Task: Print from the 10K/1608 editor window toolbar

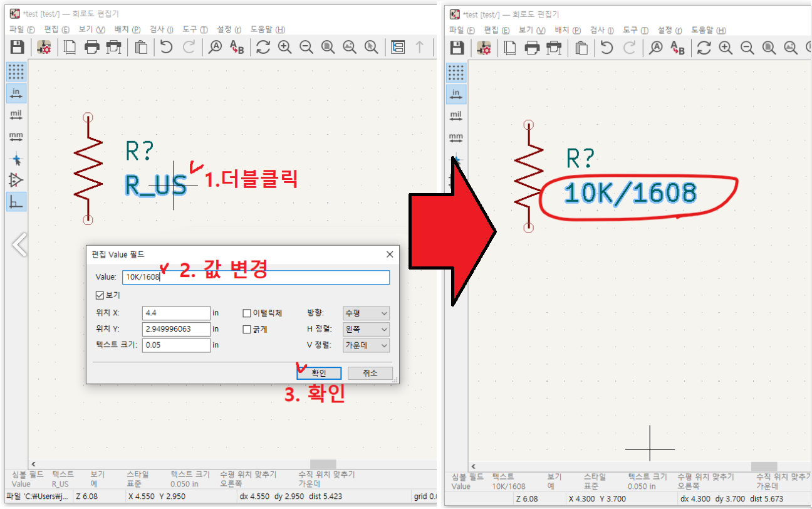Action: pyautogui.click(x=532, y=47)
